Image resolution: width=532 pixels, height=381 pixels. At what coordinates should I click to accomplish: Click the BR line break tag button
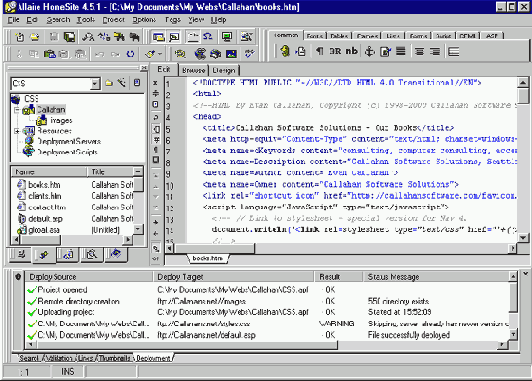tap(335, 51)
